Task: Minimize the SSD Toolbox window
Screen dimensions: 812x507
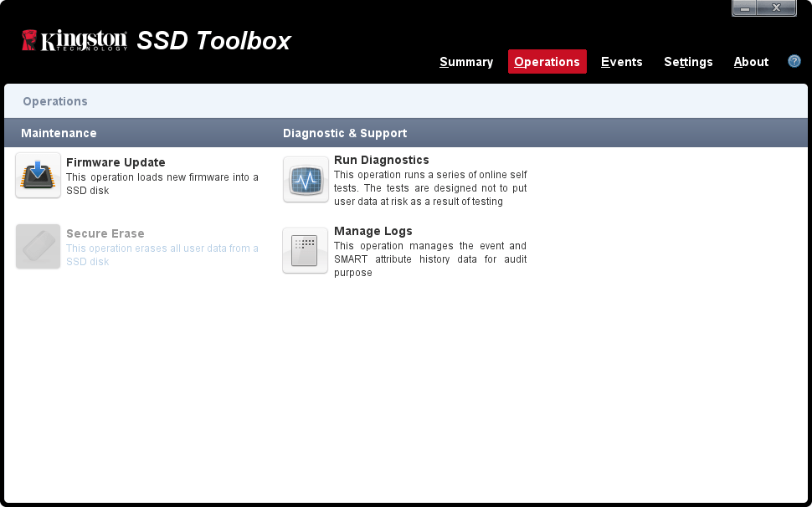Action: pos(745,8)
